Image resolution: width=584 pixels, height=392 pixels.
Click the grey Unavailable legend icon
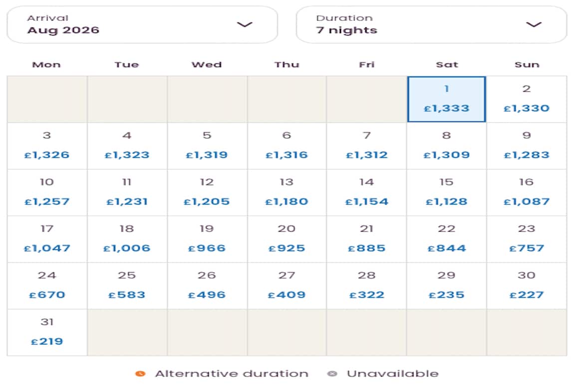click(332, 374)
